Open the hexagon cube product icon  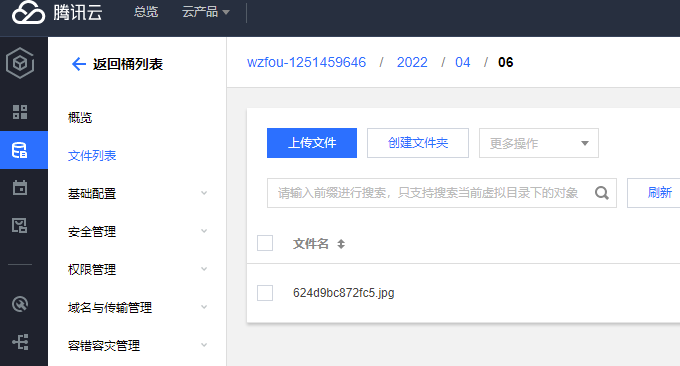tap(20, 63)
